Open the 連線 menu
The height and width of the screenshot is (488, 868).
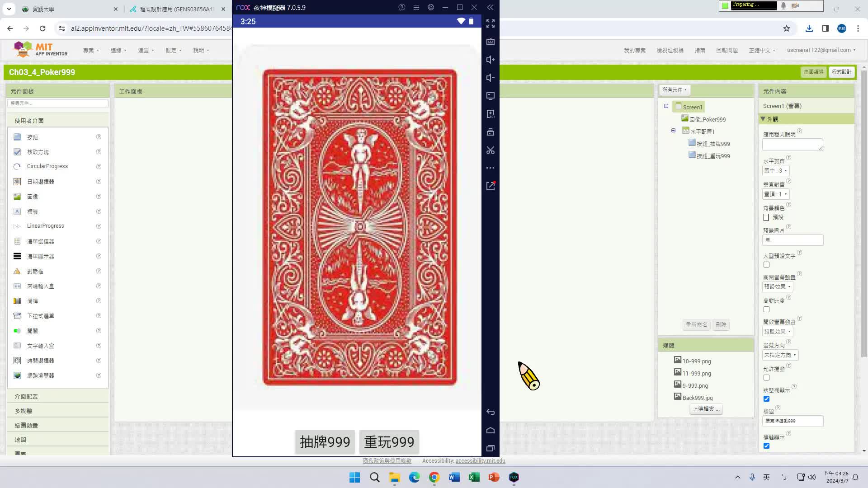tap(118, 50)
